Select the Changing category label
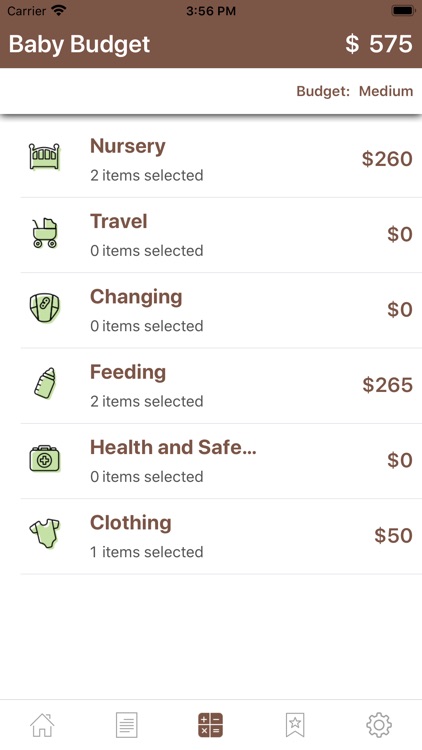Image resolution: width=422 pixels, height=750 pixels. pos(136,297)
